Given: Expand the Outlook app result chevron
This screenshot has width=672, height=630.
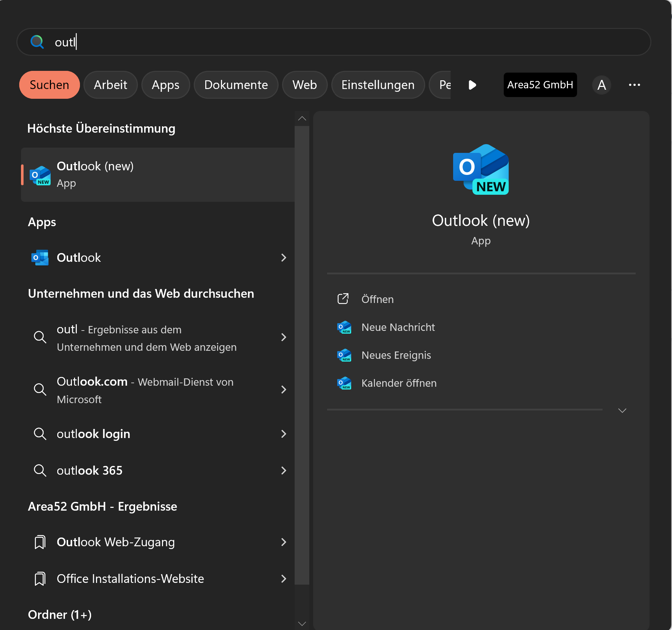Looking at the screenshot, I should tap(283, 258).
